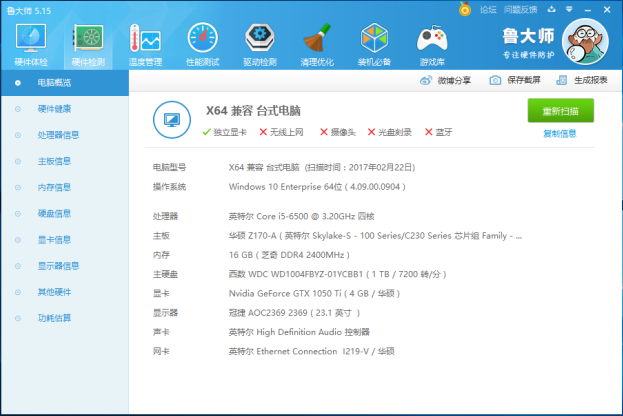This screenshot has height=416, width=623.
Task: Click the GeForce GTX 1050 Ti value
Action: (x=314, y=293)
